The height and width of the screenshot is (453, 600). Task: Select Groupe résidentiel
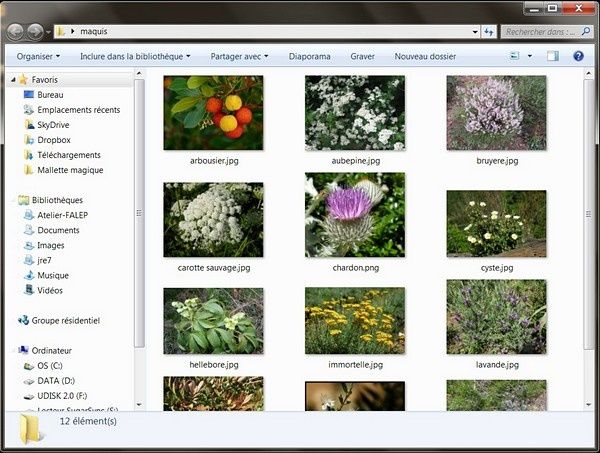coord(65,321)
